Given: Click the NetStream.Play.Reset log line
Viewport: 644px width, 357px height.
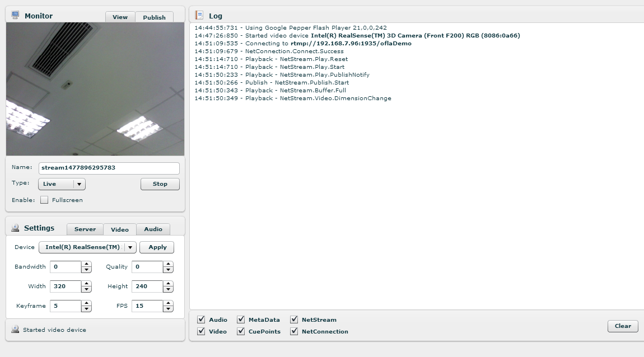Looking at the screenshot, I should pos(271,59).
